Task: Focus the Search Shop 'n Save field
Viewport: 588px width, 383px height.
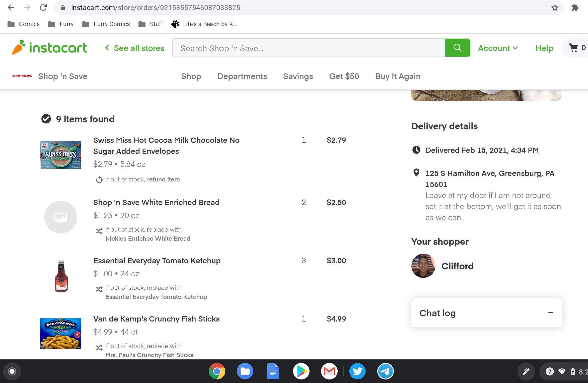Action: (309, 48)
